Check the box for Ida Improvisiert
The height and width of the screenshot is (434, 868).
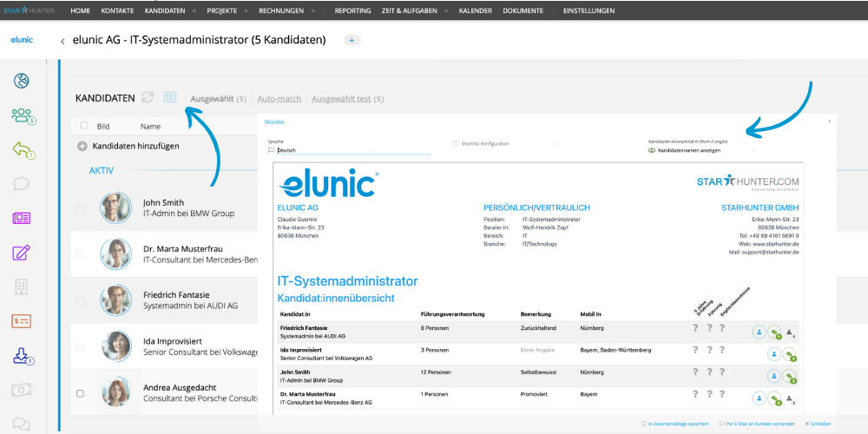80,347
